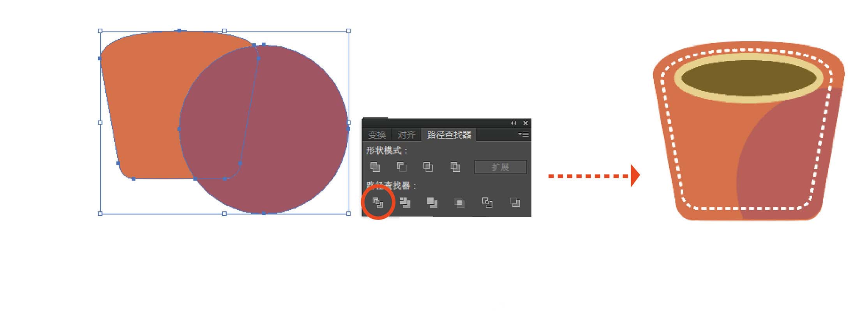The image size is (868, 311).
Task: Select the Minus Front shape mode icon
Action: point(402,167)
